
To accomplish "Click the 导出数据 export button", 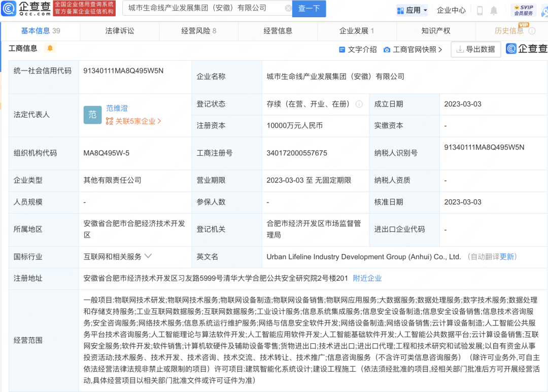I will [x=475, y=49].
